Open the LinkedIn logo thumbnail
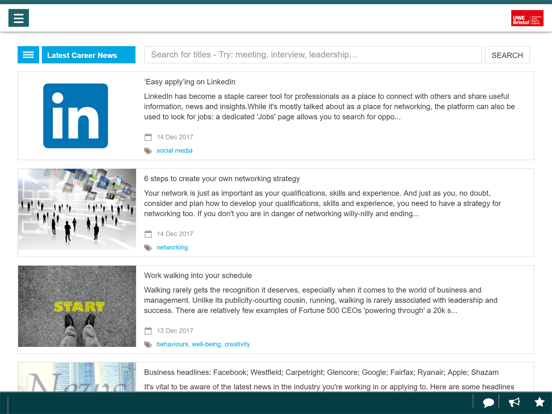Image resolution: width=552 pixels, height=414 pixels. click(75, 116)
